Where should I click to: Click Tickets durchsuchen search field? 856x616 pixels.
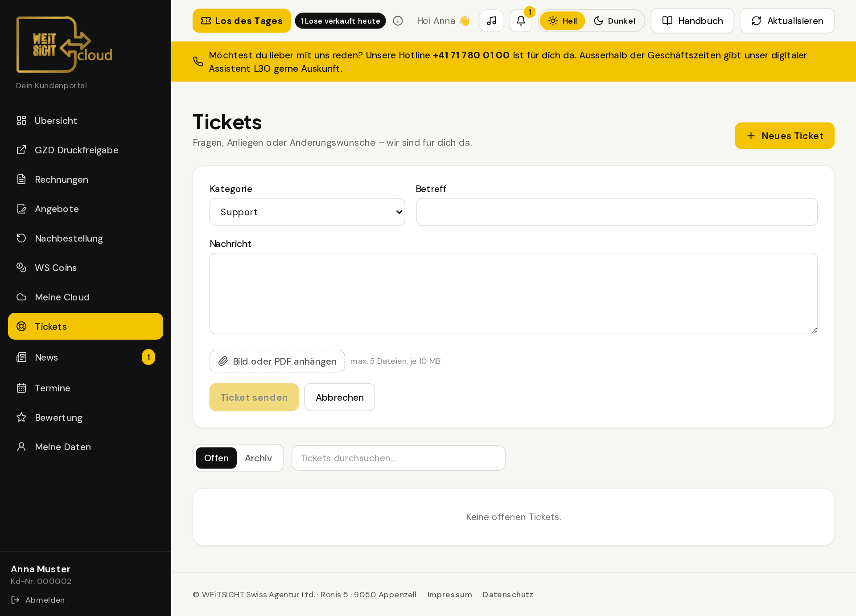399,458
